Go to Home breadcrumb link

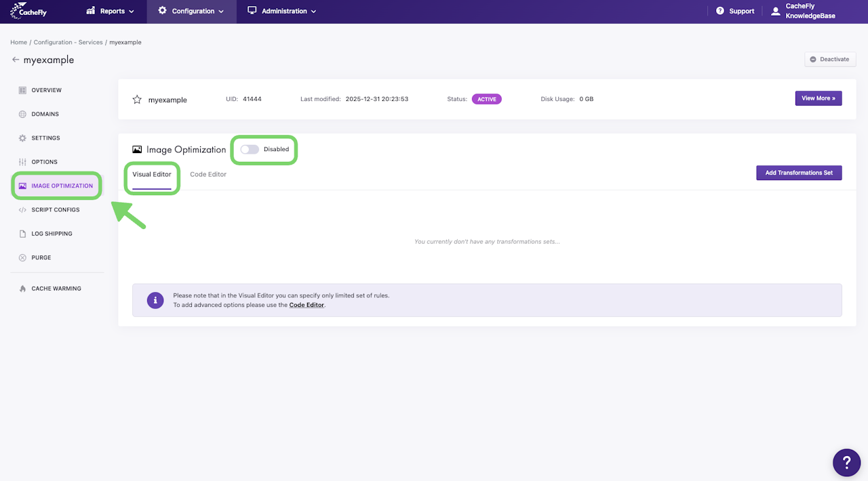(18, 43)
